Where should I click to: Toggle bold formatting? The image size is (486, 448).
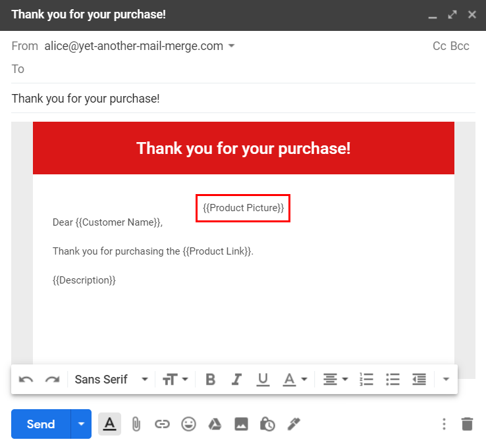[x=210, y=380]
